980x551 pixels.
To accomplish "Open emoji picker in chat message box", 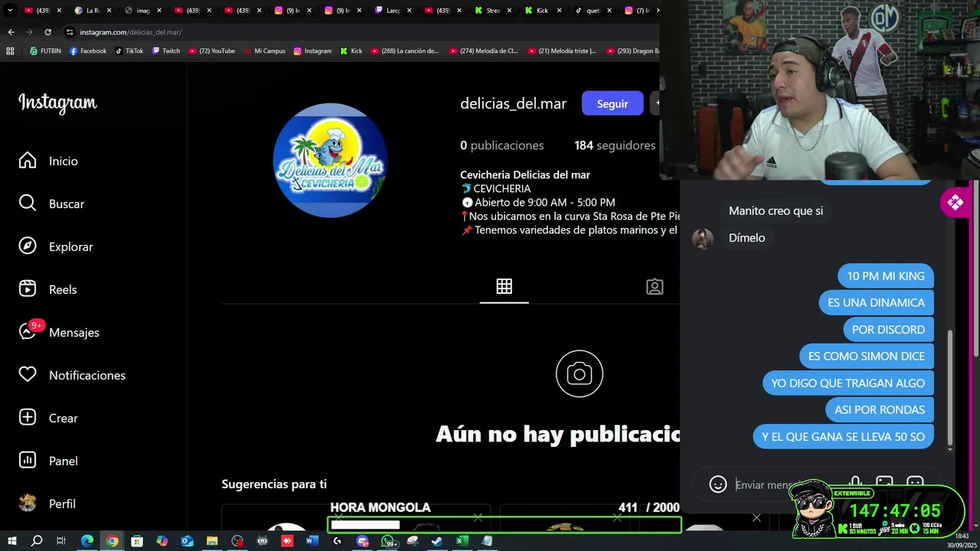I will 717,484.
